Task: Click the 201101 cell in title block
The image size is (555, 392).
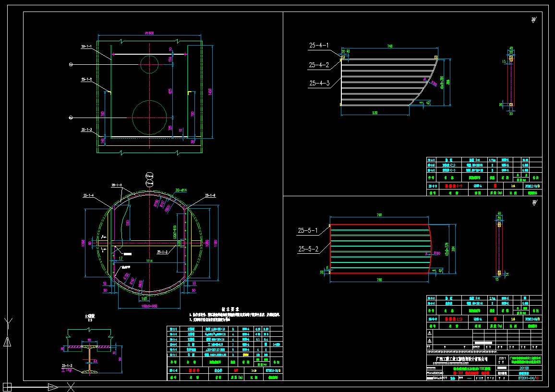Action: (x=524, y=368)
